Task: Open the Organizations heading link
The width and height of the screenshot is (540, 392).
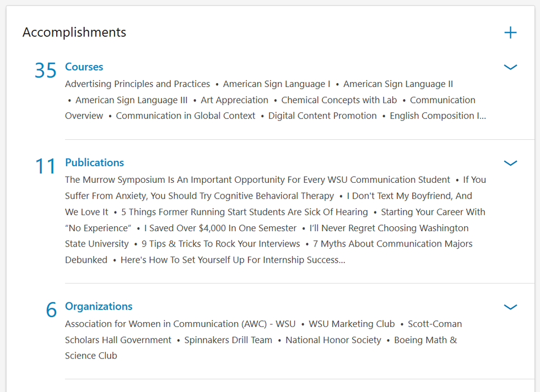Action: click(99, 306)
